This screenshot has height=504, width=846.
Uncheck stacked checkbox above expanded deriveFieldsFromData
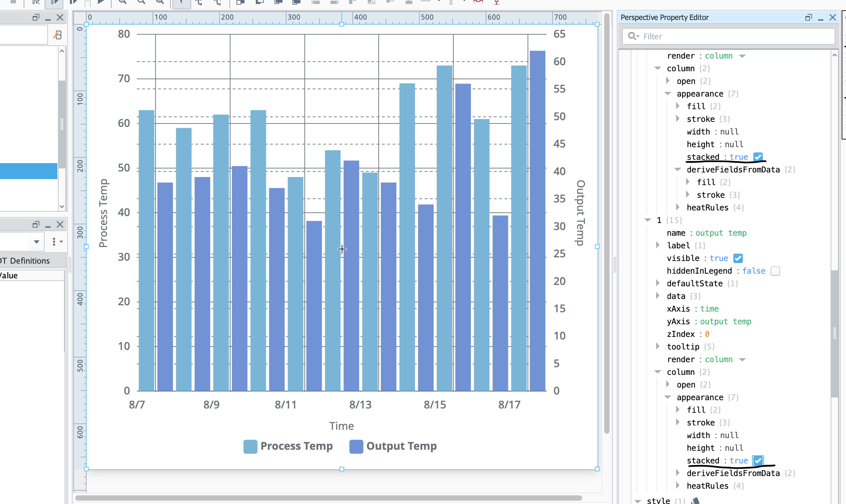click(x=758, y=157)
